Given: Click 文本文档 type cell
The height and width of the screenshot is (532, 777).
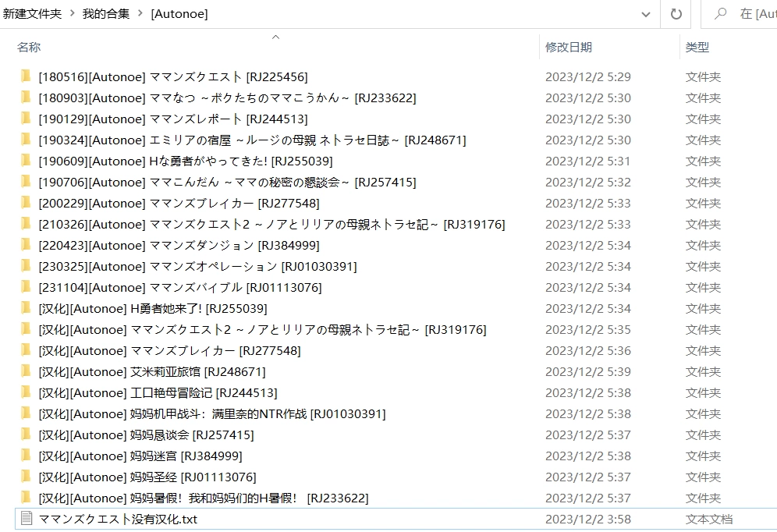Looking at the screenshot, I should click(708, 519).
